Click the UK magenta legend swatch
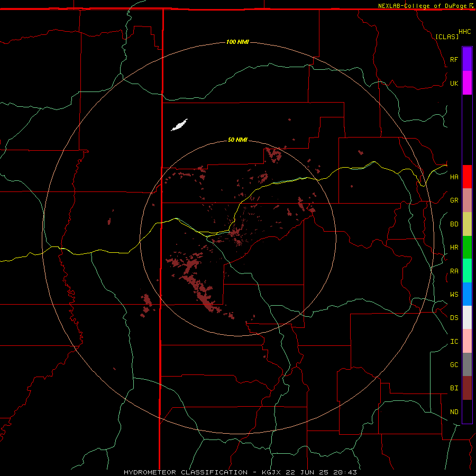The width and height of the screenshot is (476, 476). 467,83
